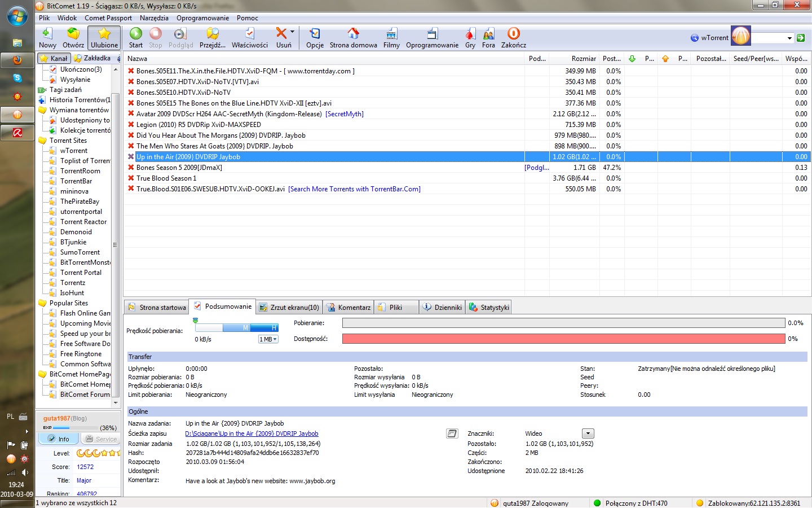Open the Zrzut ekranu(10) tab
812x508 pixels.
pos(289,307)
